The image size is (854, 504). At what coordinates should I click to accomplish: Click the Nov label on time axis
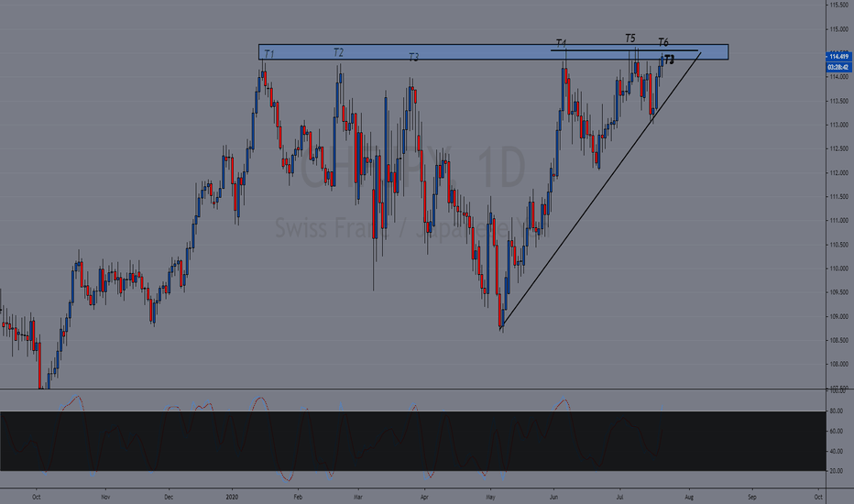tap(105, 497)
